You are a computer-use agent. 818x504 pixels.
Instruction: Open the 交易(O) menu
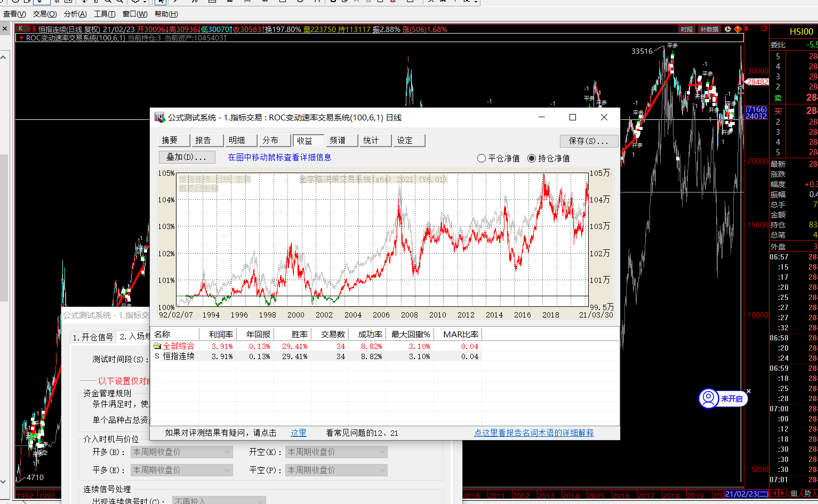tap(45, 14)
